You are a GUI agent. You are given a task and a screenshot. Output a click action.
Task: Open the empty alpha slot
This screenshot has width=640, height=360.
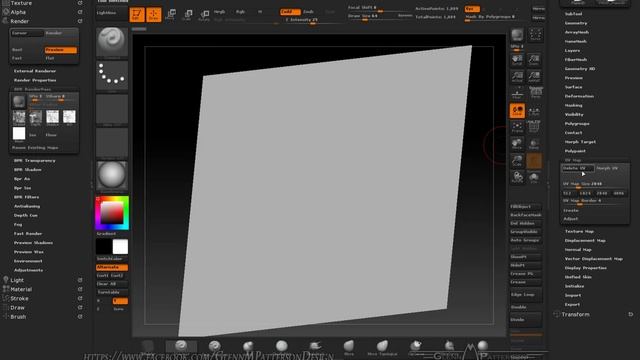[x=112, y=109]
